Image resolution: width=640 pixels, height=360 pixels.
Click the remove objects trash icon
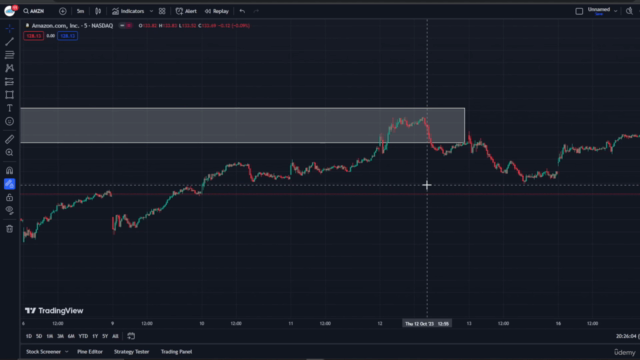9,229
